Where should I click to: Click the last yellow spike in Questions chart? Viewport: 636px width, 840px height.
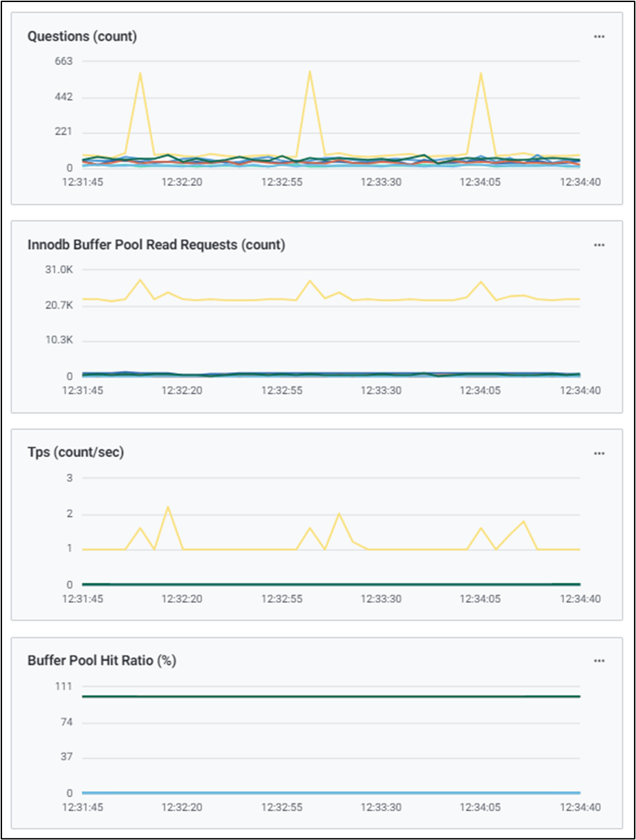(480, 74)
